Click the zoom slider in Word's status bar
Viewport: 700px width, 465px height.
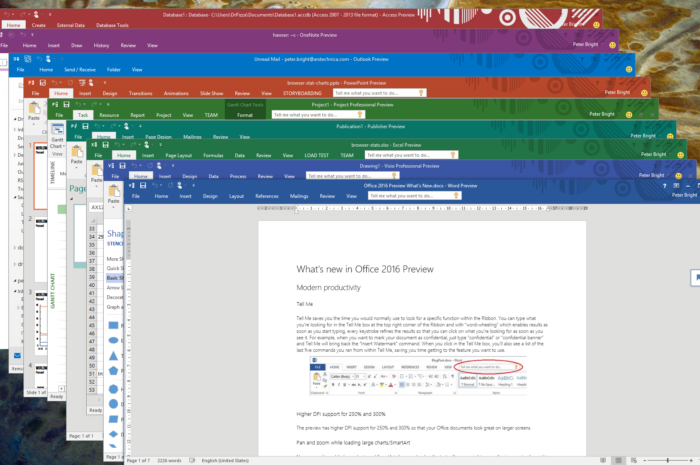click(x=667, y=460)
